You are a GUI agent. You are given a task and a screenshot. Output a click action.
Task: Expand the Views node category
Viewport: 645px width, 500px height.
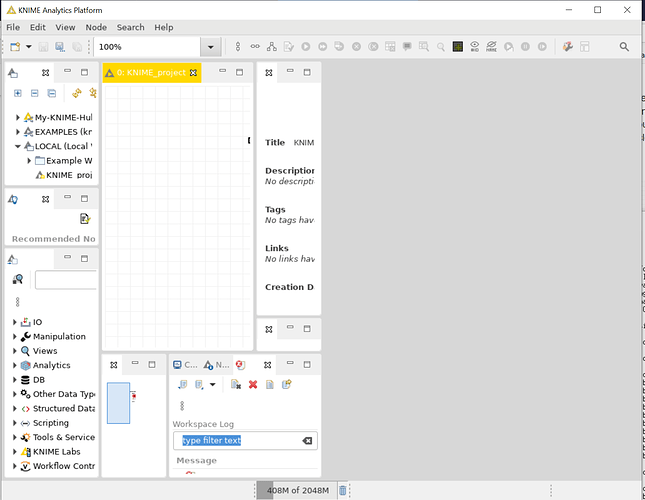14,351
